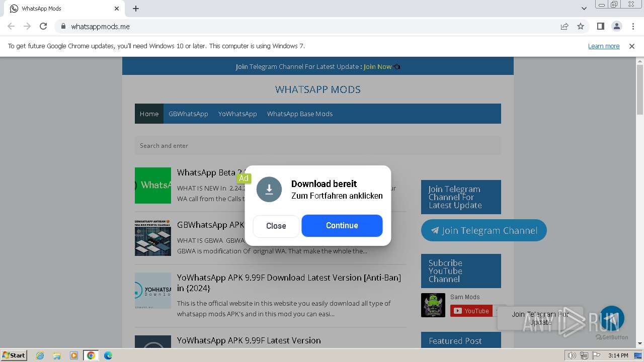Open the WhatsApp Beta post thumbnail
This screenshot has height=362, width=644.
(x=153, y=186)
